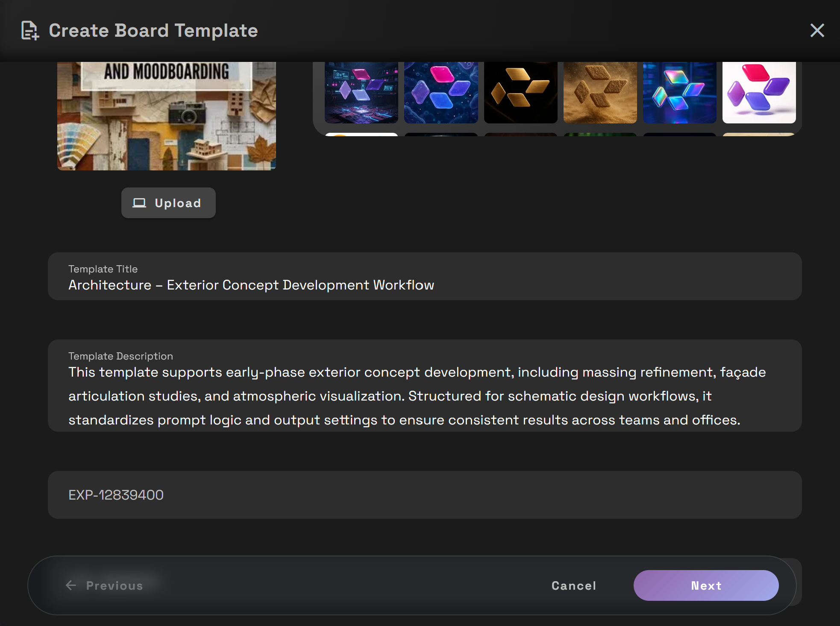
Task: Focus the Template Title text field
Action: 424,285
